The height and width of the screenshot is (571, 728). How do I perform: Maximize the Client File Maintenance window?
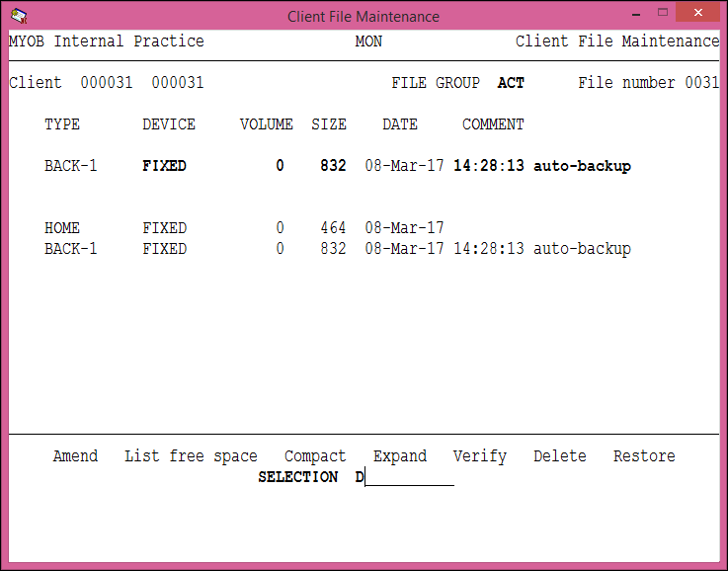(663, 13)
